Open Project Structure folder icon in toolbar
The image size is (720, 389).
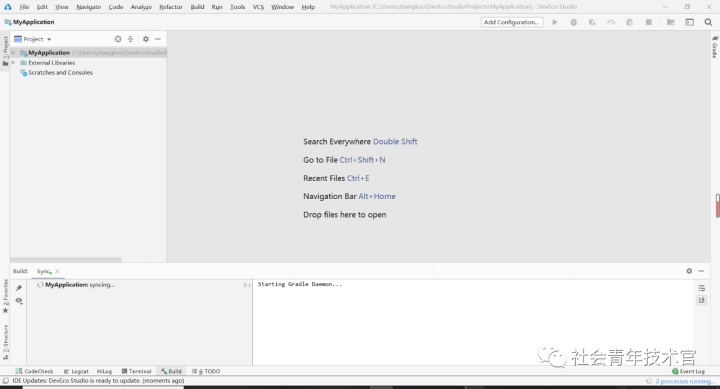click(x=671, y=22)
